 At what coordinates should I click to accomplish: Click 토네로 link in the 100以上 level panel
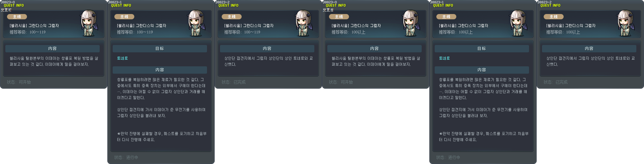pyautogui.click(x=444, y=58)
